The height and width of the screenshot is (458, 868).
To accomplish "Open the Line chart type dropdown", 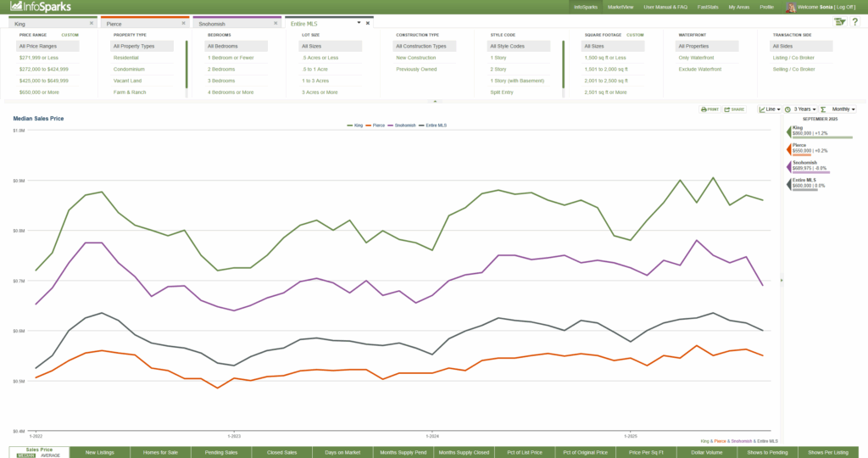I will point(770,109).
